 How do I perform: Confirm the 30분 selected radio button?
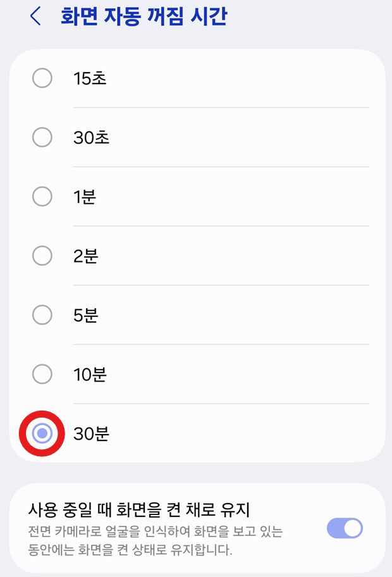42,433
